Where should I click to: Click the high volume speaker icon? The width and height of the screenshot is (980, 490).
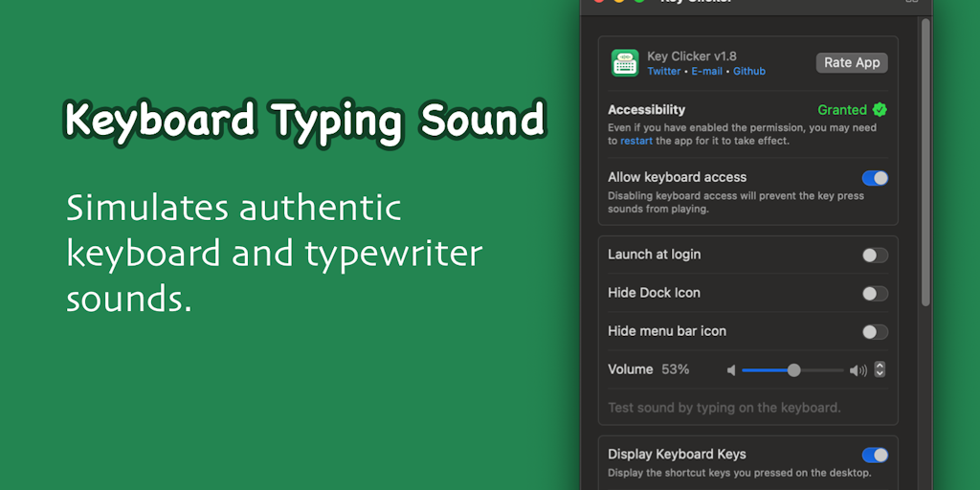pyautogui.click(x=857, y=370)
